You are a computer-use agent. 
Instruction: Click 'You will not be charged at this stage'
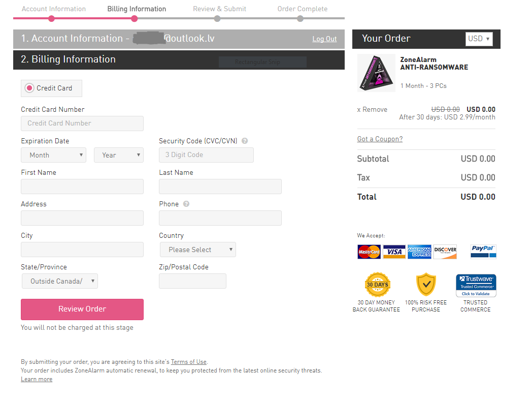(77, 328)
